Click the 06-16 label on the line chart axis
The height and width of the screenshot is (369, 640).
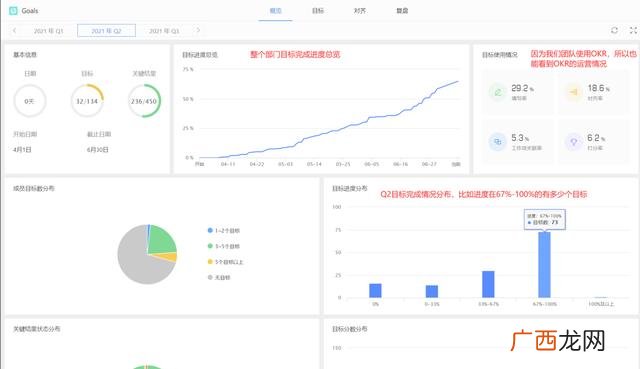click(400, 164)
